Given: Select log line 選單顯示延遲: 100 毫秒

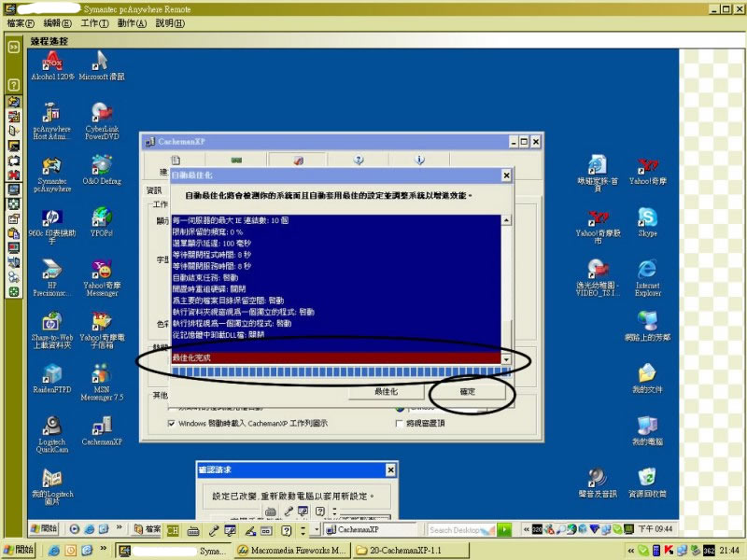Looking at the screenshot, I should point(212,244).
